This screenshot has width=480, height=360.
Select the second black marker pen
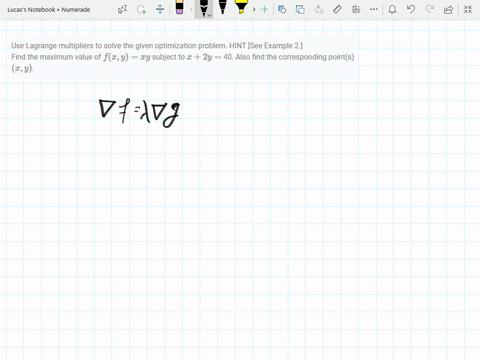pyautogui.click(x=223, y=7)
